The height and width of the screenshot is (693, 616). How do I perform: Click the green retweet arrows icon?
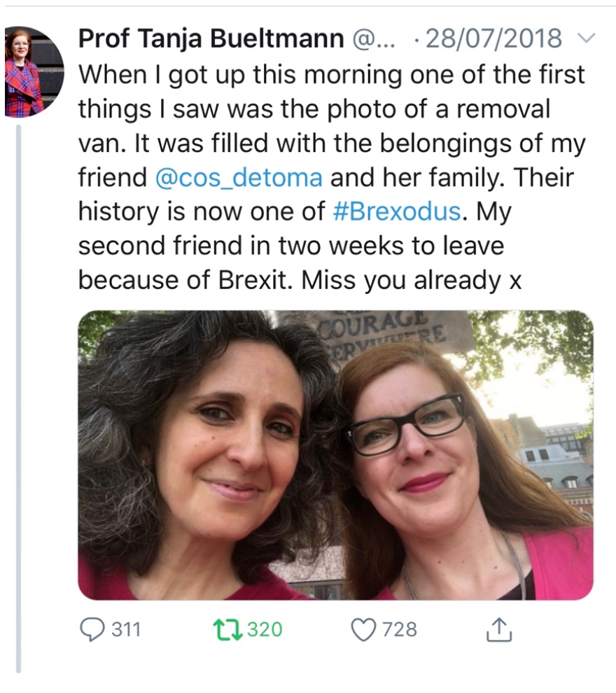coord(229,629)
